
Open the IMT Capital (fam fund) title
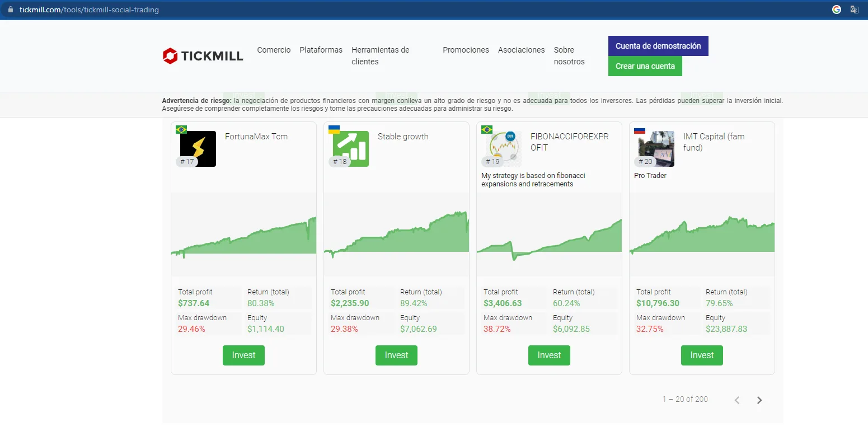(x=714, y=142)
